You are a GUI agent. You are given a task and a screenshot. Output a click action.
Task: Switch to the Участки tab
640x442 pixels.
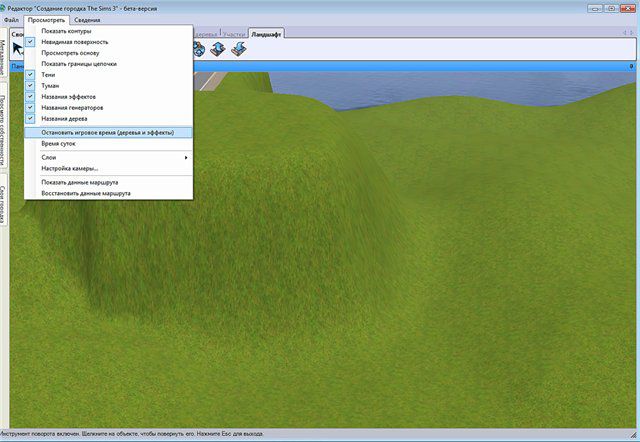pyautogui.click(x=235, y=33)
